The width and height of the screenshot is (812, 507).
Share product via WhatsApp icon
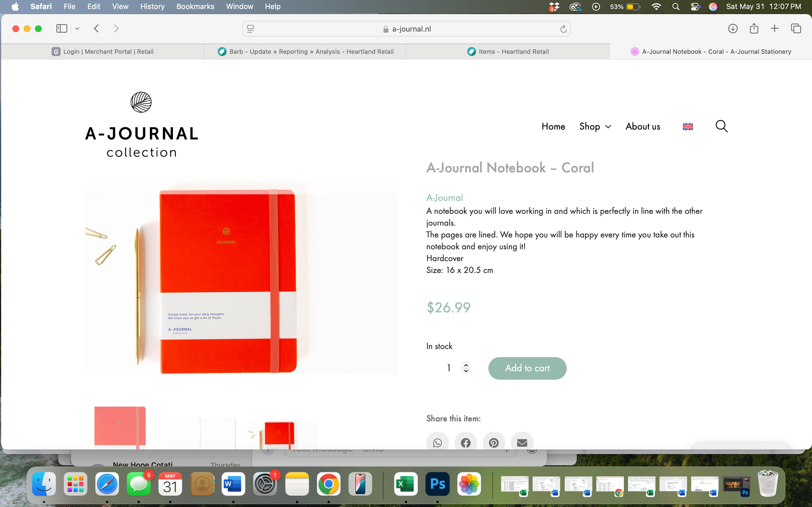437,442
